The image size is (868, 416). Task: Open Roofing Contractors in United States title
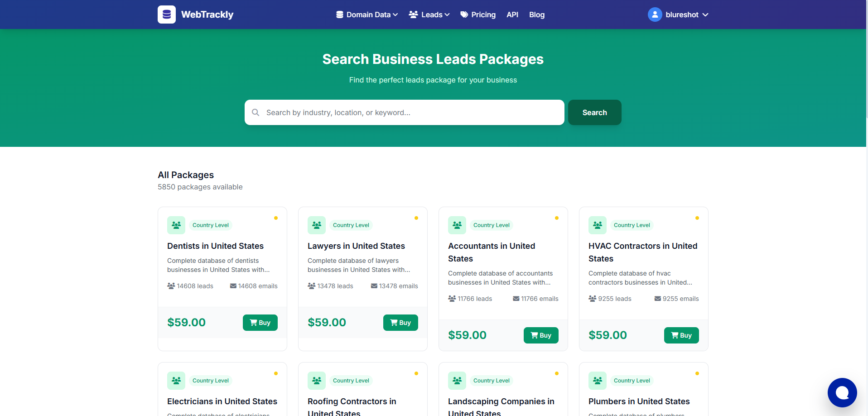click(352, 407)
